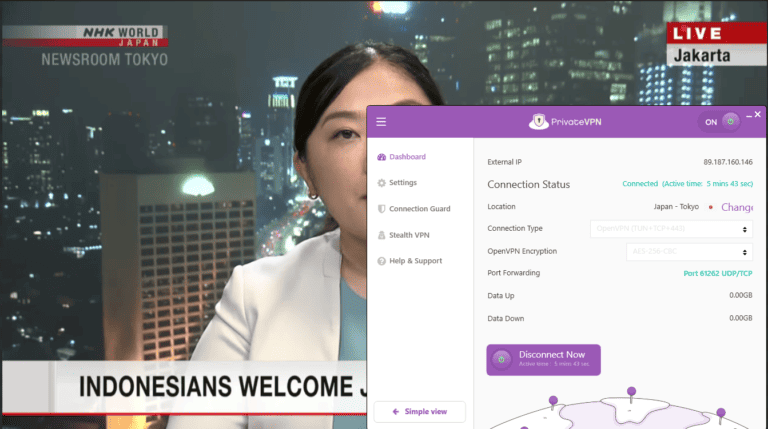This screenshot has width=768, height=429.
Task: Click Port 61262 UDP/TCP link
Action: [x=718, y=273]
